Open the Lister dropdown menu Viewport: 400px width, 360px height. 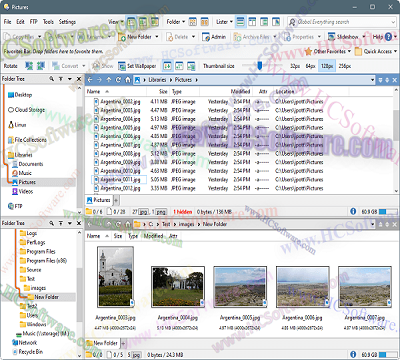click(x=224, y=22)
